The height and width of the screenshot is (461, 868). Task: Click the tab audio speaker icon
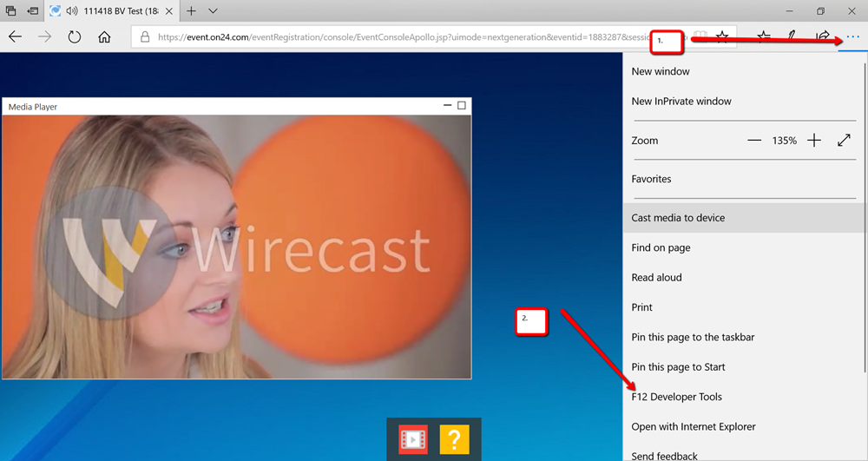tap(72, 11)
